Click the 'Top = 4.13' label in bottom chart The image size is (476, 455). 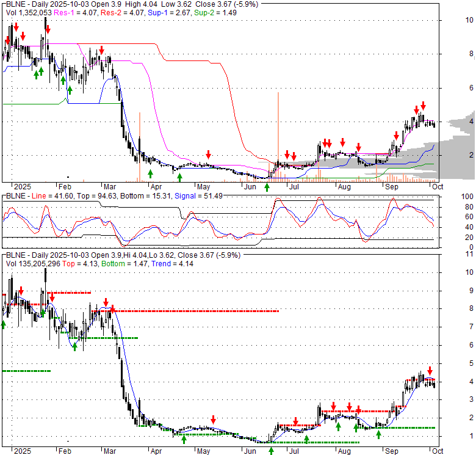pos(80,264)
